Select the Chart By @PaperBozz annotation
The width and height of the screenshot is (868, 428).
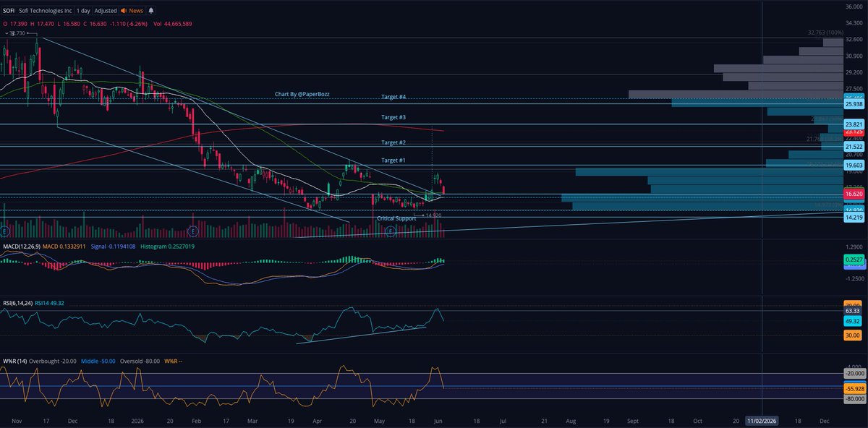(x=302, y=94)
